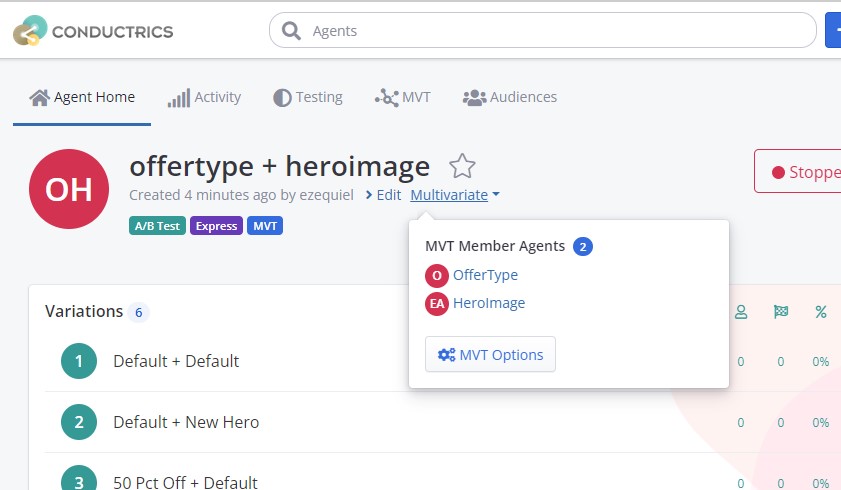This screenshot has width=841, height=490.
Task: Open the HeroImage member agent
Action: click(489, 303)
